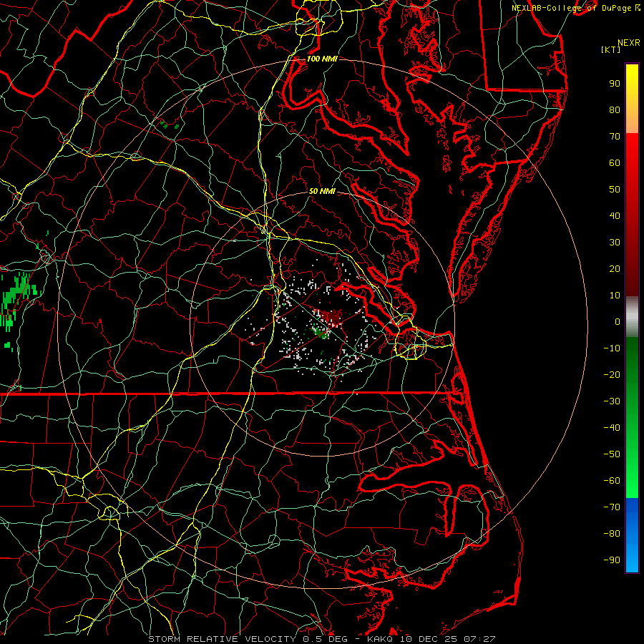Pick the gray zero-velocity segment of color bar
This screenshot has height=644, width=644.
click(x=632, y=317)
